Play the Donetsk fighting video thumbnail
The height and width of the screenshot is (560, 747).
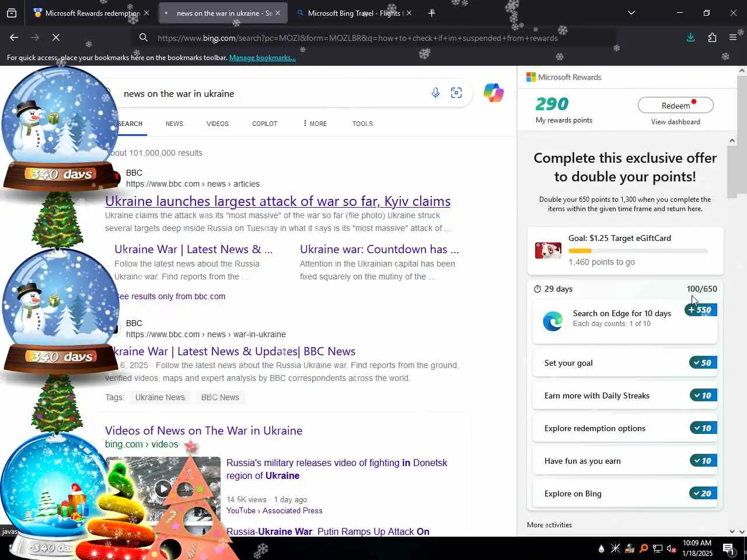click(163, 489)
